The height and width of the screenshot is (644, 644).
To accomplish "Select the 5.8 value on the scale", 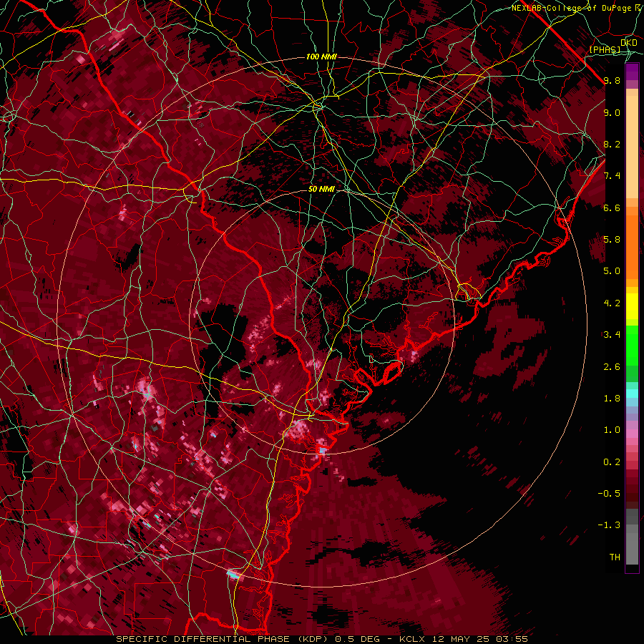I will [x=612, y=240].
